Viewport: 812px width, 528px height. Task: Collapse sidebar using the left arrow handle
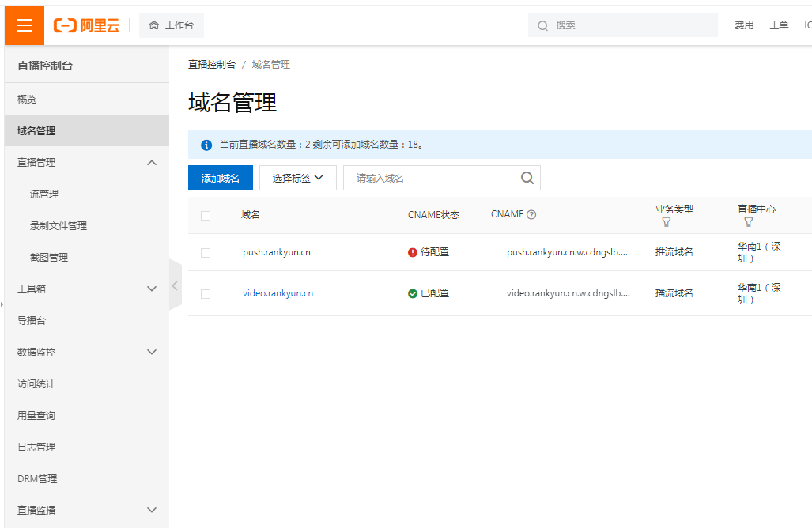[175, 286]
